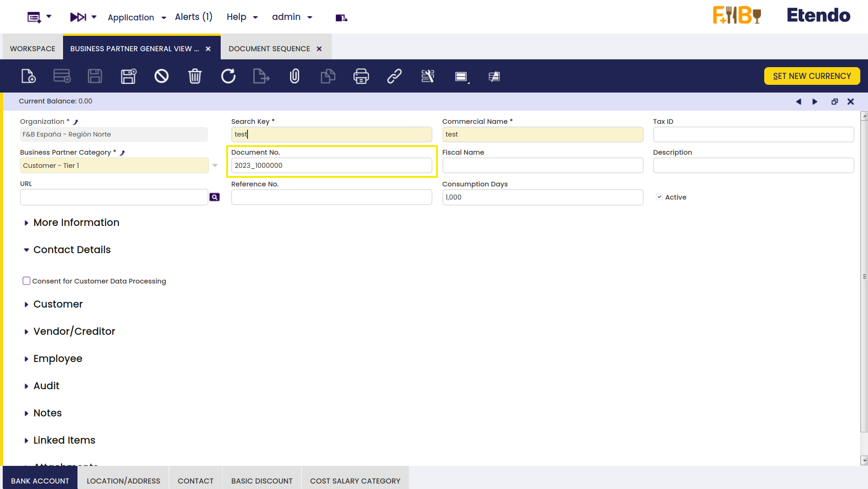868x489 pixels.
Task: Click into the Tax ID field
Action: click(x=753, y=134)
